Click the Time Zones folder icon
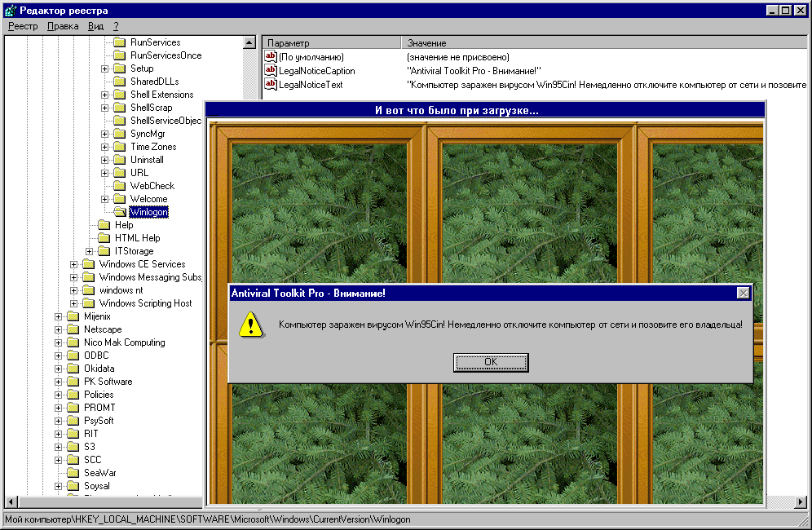The width and height of the screenshot is (812, 530). [120, 147]
